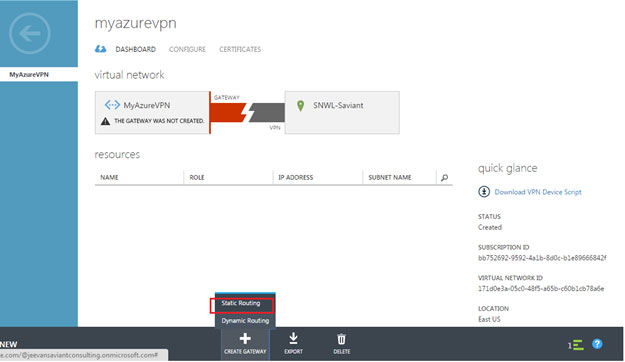Choose Dynamic Routing from the gateway menu
This screenshot has width=625, height=362.
pyautogui.click(x=245, y=321)
